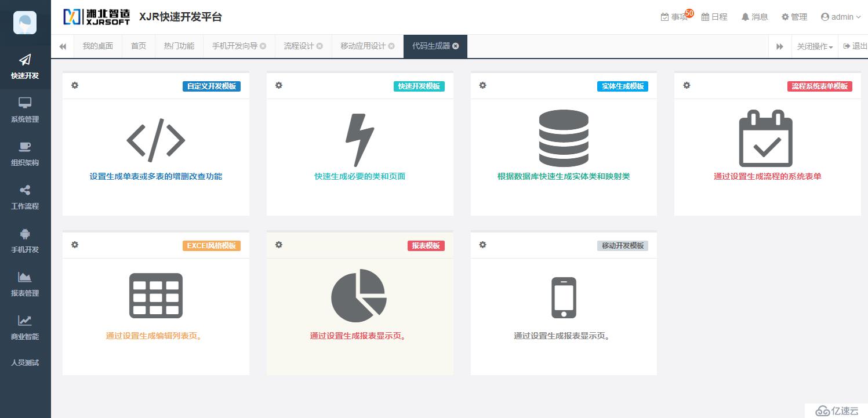Click the user avatar in sidebar top
Screen dimensions: 868x418
(x=25, y=23)
